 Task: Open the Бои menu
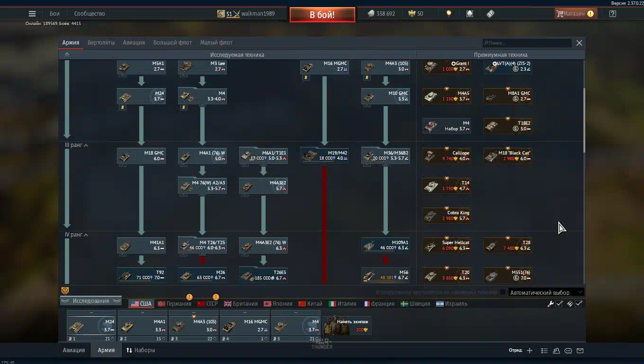tap(54, 14)
